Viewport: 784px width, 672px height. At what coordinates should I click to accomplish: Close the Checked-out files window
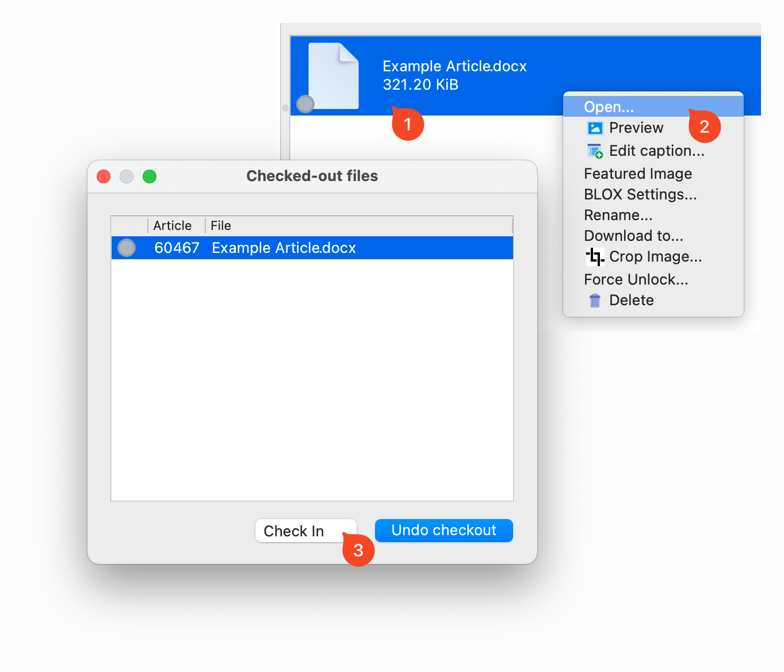[104, 176]
